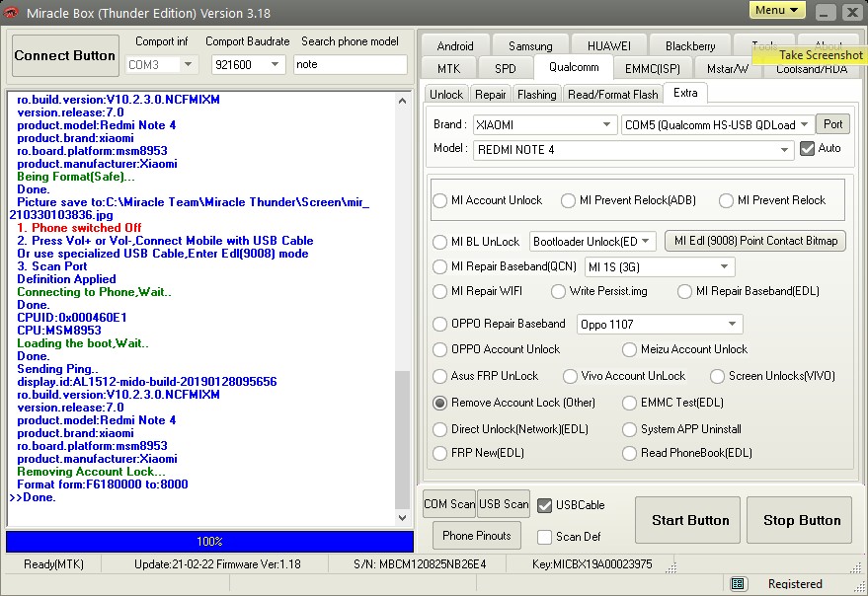
Task: Select the SPD tab
Action: click(x=505, y=69)
